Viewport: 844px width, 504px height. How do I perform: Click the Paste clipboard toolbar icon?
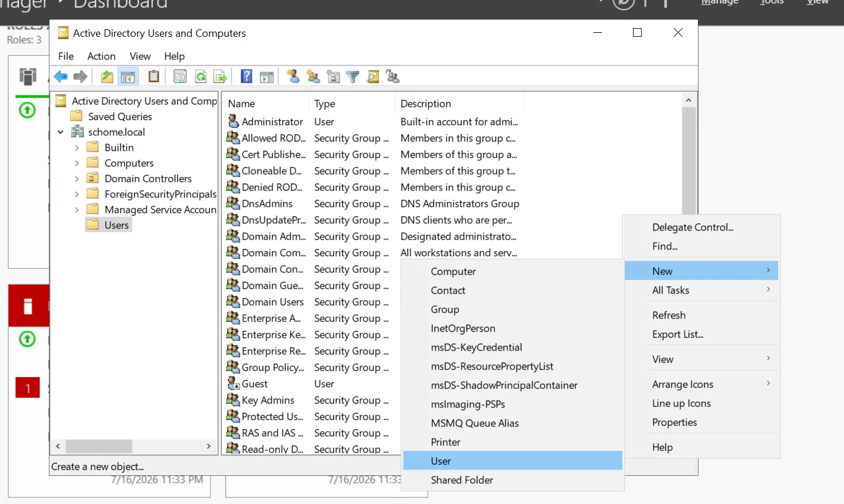(154, 76)
